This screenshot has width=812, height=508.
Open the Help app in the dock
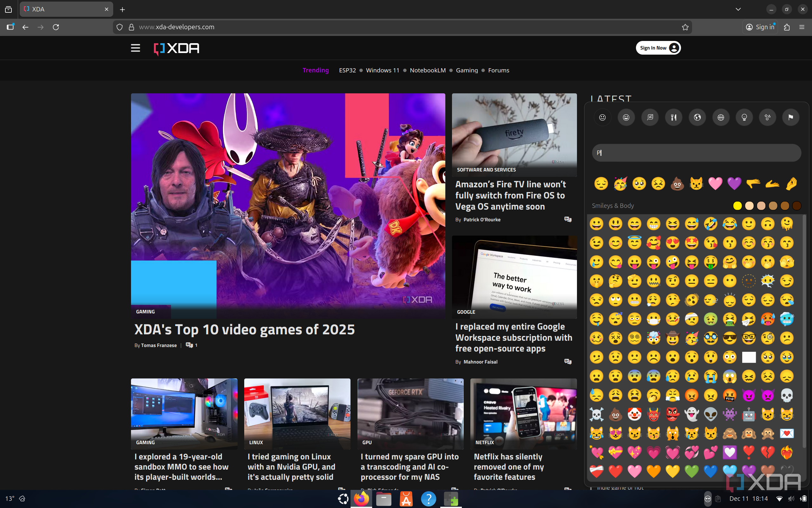tap(429, 498)
